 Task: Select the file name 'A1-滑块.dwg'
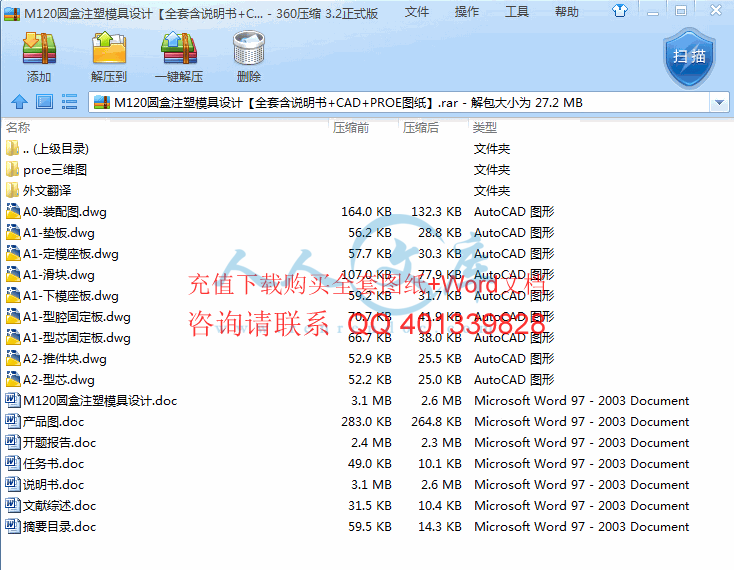click(59, 275)
